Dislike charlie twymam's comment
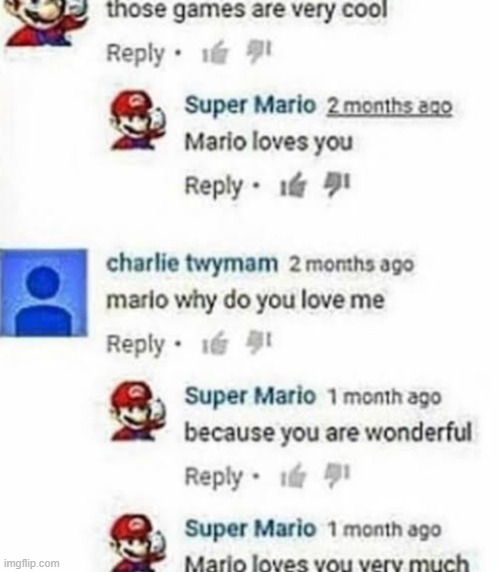The width and height of the screenshot is (500, 572). [x=259, y=342]
